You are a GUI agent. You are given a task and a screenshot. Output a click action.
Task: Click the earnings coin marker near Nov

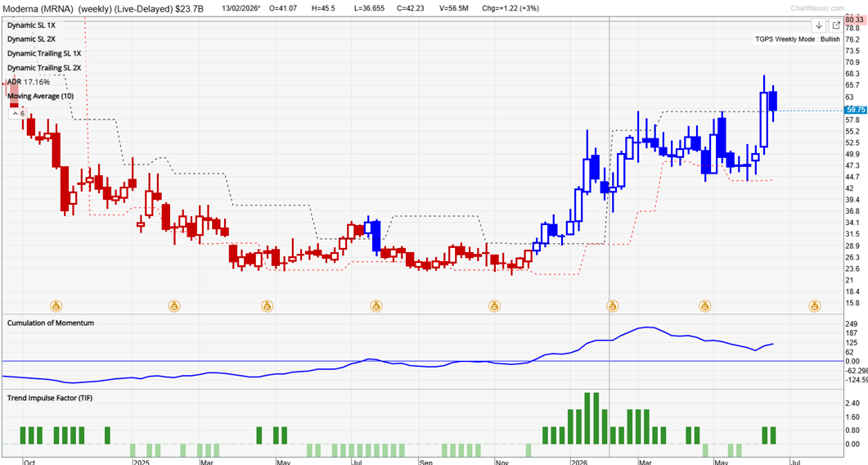pos(494,305)
